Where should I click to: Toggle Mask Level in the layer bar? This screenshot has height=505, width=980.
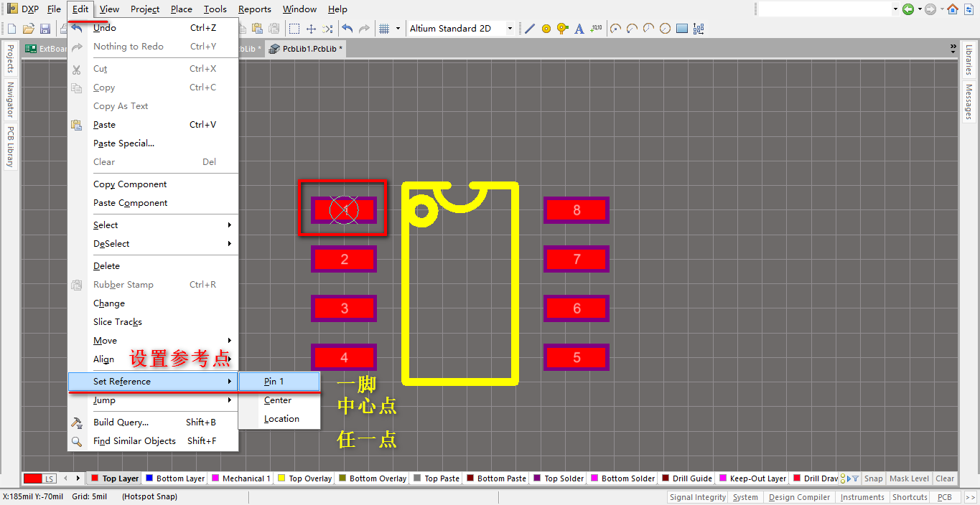[x=909, y=478]
